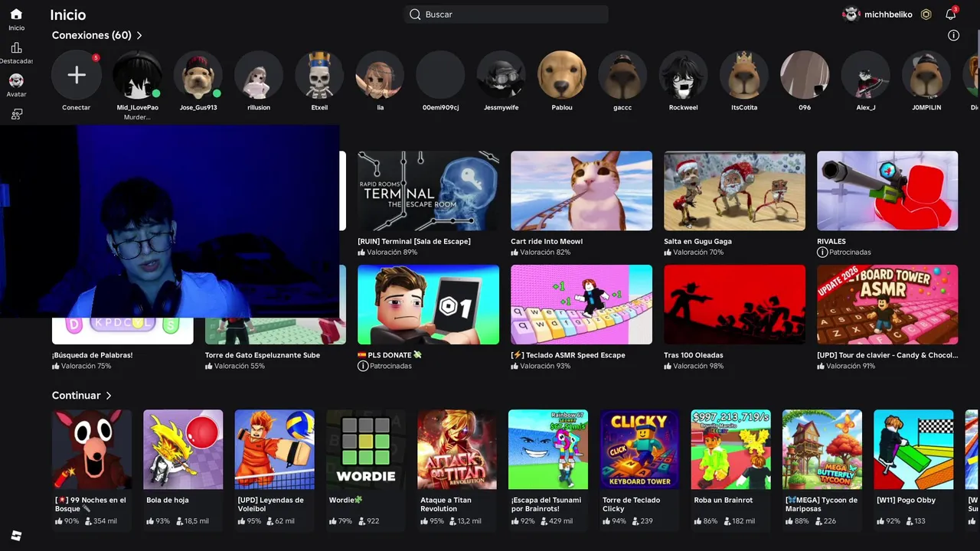Open Rockweel connection avatar
Screen dimensions: 980x551
pyautogui.click(x=683, y=75)
